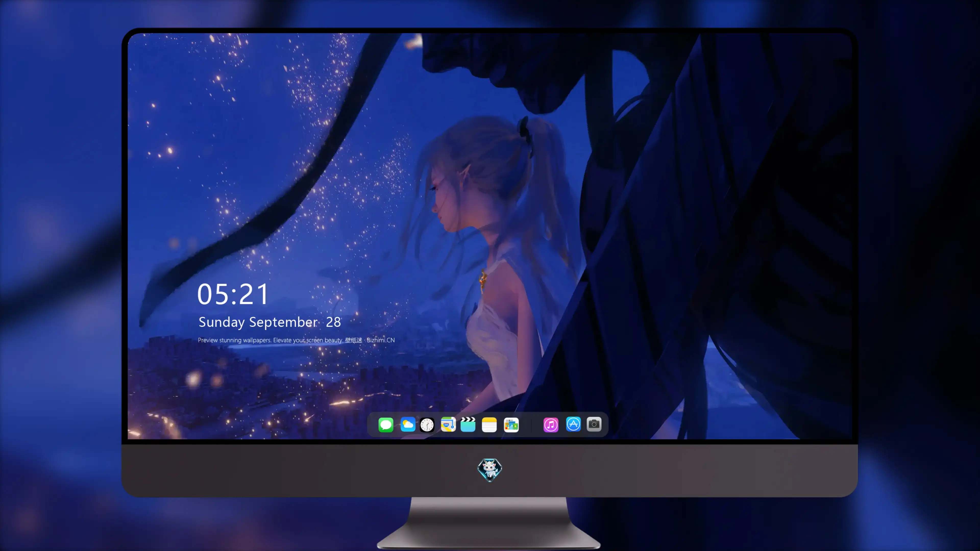
Task: Open the Weather app in the dock
Action: (x=408, y=425)
